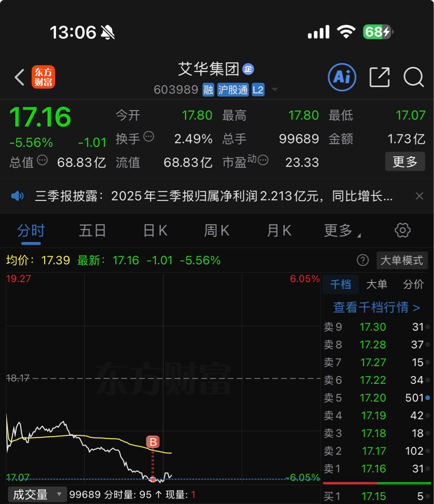Tap the share export icon
This screenshot has width=434, height=504.
point(380,77)
